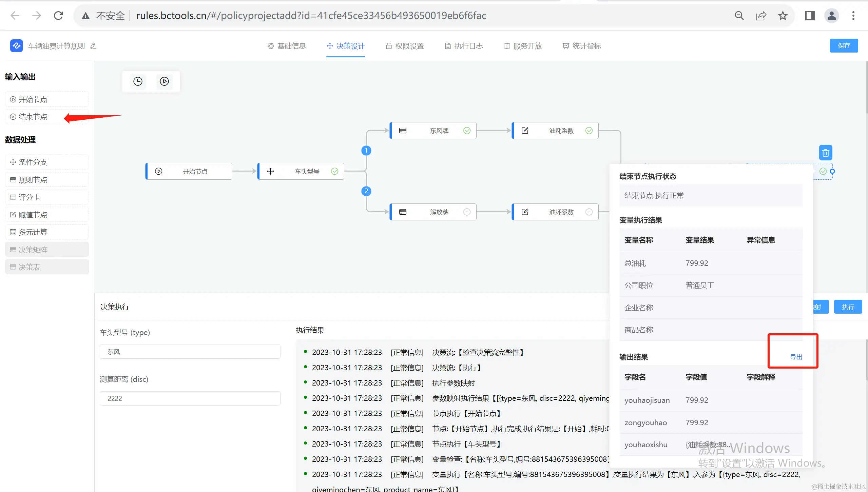This screenshot has height=492, width=868.
Task: Click the 条件分支 item in sidebar
Action: coord(33,162)
